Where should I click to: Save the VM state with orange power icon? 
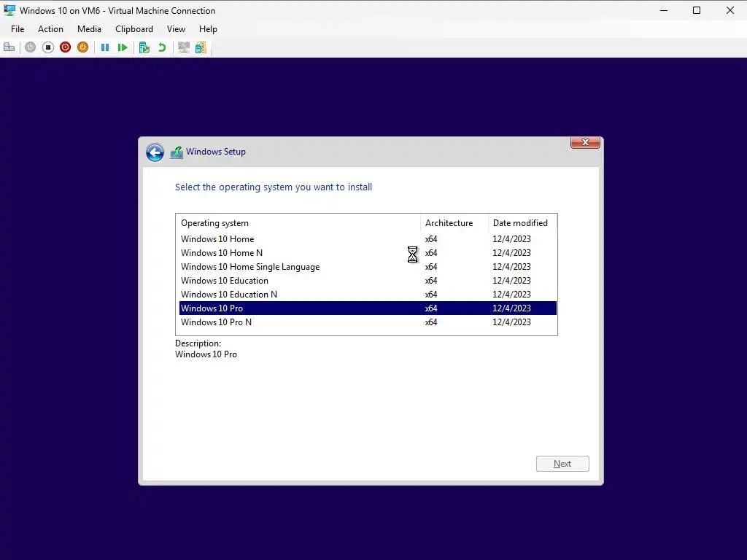pos(83,47)
